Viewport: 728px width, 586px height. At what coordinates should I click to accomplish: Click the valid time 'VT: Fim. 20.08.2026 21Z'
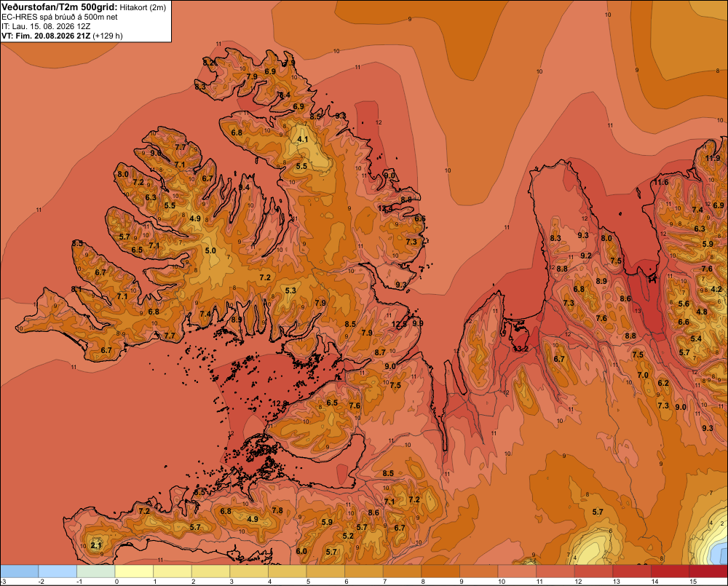[46, 36]
